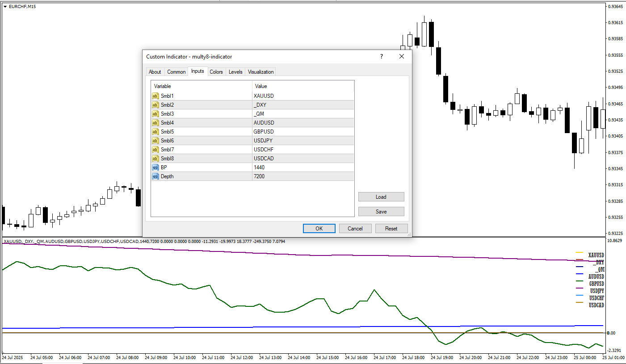
Task: Click the yellow XAUUSD legend line
Action: tap(580, 253)
